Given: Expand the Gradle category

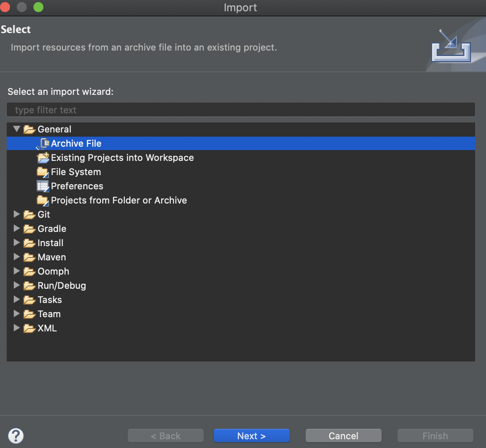Looking at the screenshot, I should pos(17,229).
